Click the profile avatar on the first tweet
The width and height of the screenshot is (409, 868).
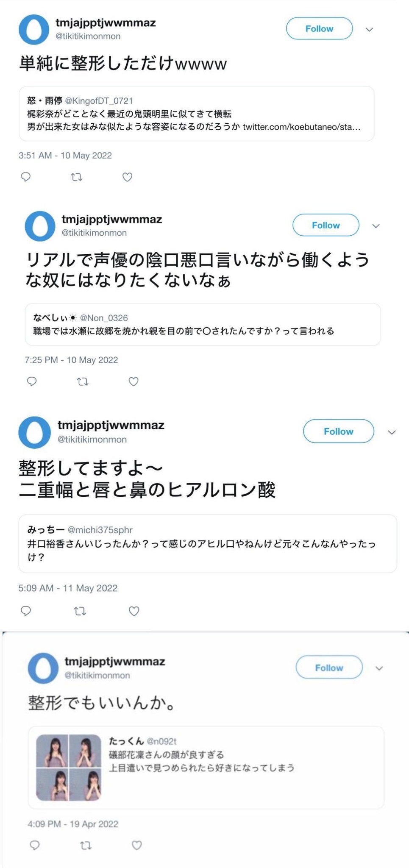click(x=34, y=30)
